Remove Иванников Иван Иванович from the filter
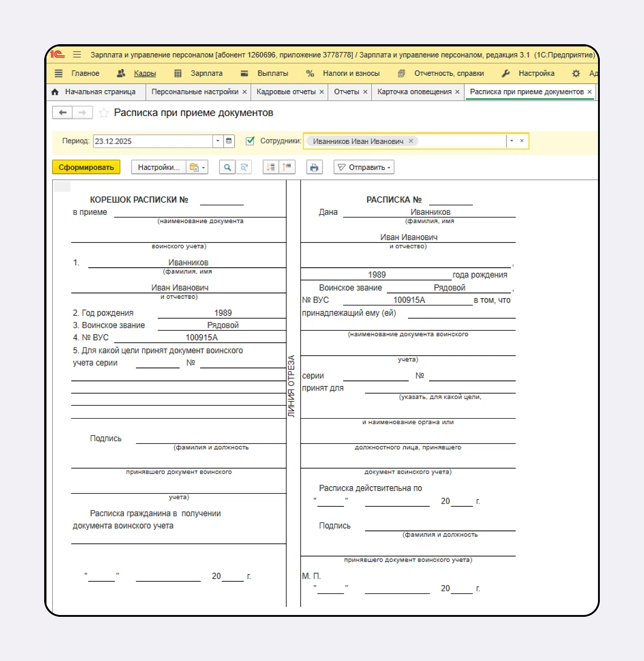 coord(411,141)
